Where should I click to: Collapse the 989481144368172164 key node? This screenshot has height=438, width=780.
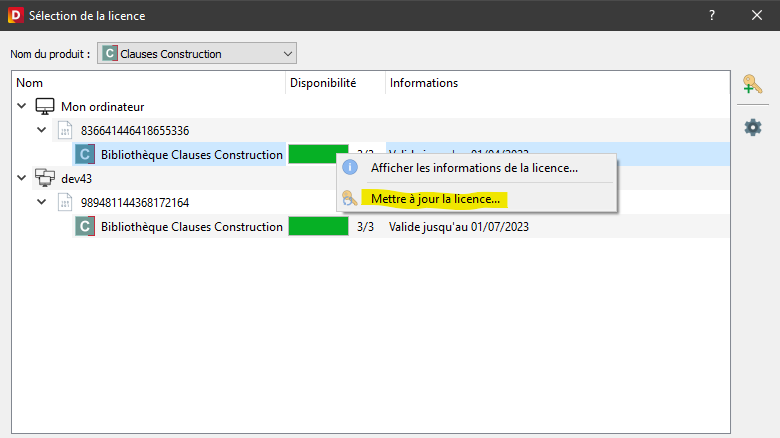41,202
